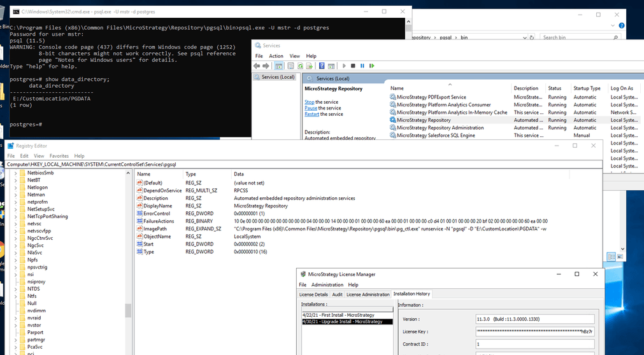Toggle Show/Hide Console Tree icon
The height and width of the screenshot is (355, 644).
click(x=278, y=66)
